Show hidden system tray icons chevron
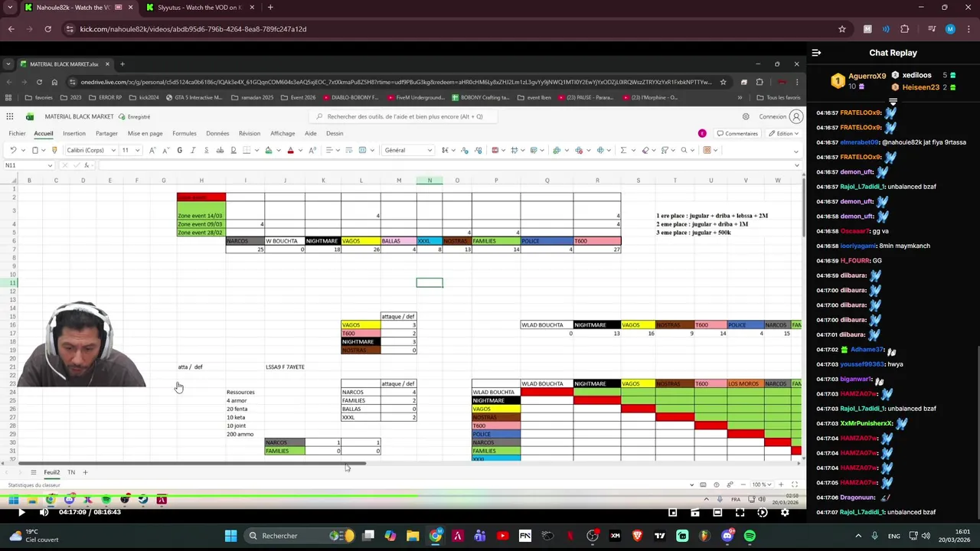Image resolution: width=980 pixels, height=551 pixels. [x=858, y=536]
